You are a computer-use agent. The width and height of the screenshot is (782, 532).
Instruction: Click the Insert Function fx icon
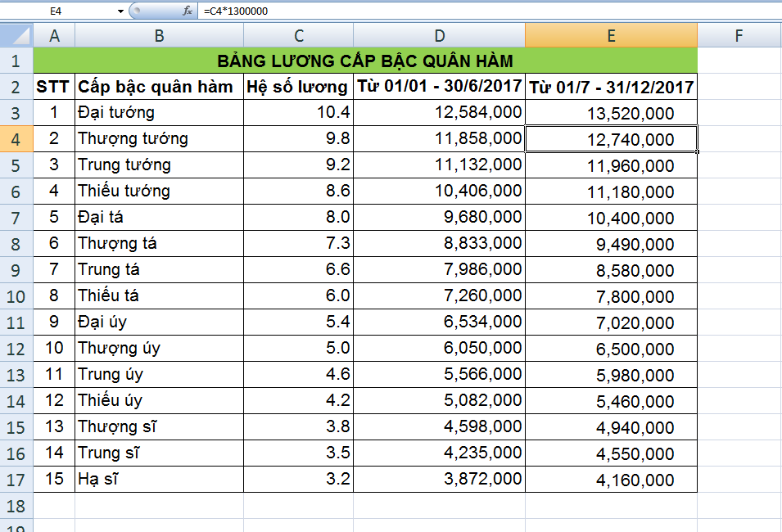point(188,11)
